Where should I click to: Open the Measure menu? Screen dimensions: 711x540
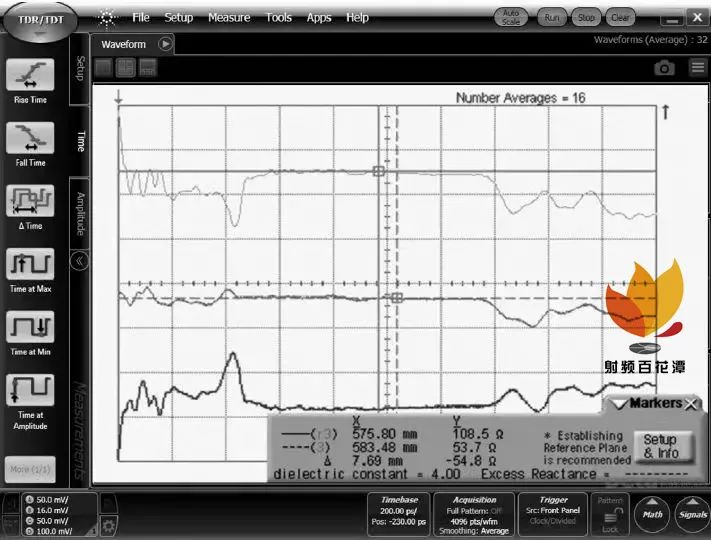(229, 18)
